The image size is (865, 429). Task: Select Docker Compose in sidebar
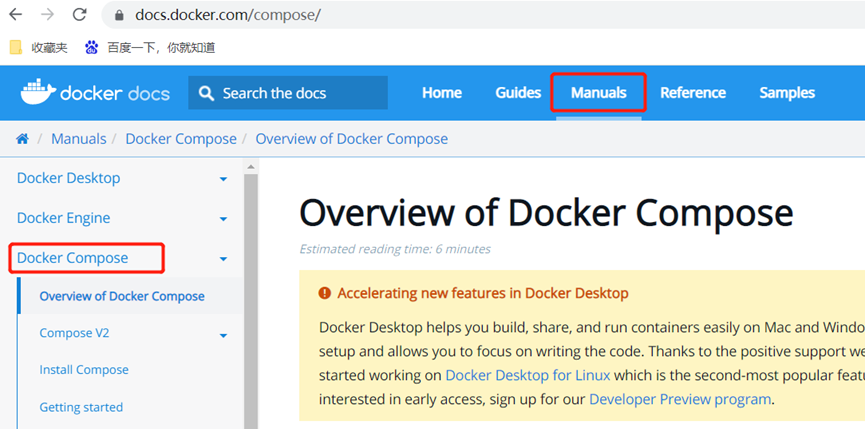[x=72, y=258]
